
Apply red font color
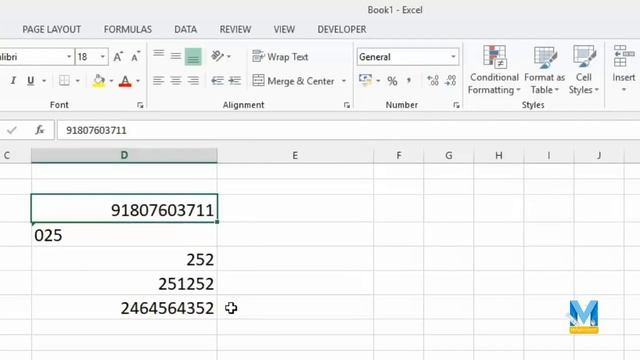(125, 81)
